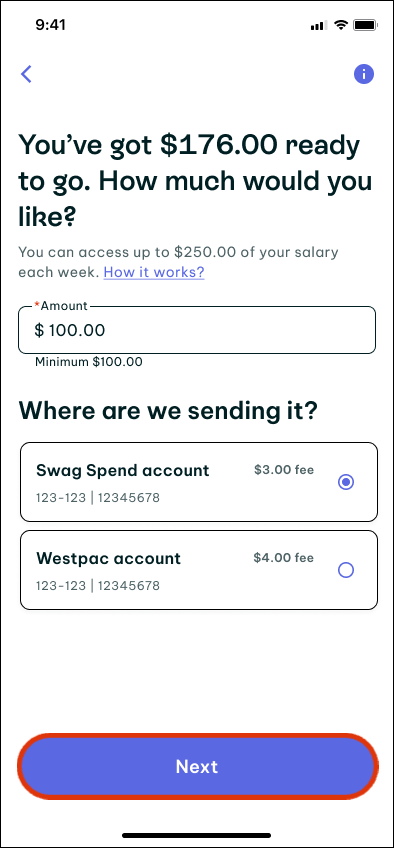Tap the $176.00 ready to go heading
The image size is (394, 848).
tap(196, 181)
